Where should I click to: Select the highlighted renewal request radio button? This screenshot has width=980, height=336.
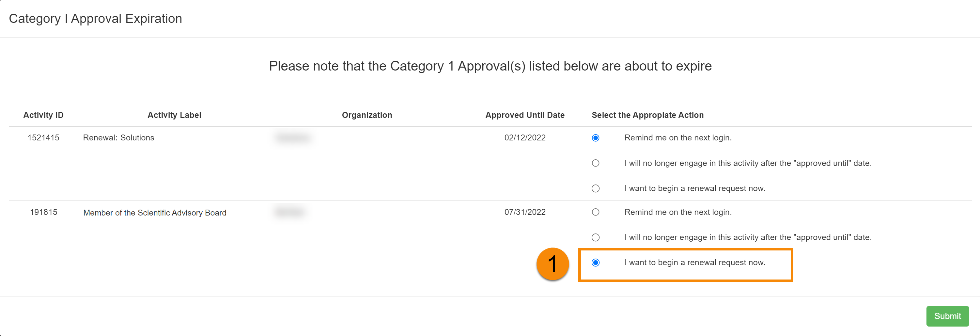596,262
